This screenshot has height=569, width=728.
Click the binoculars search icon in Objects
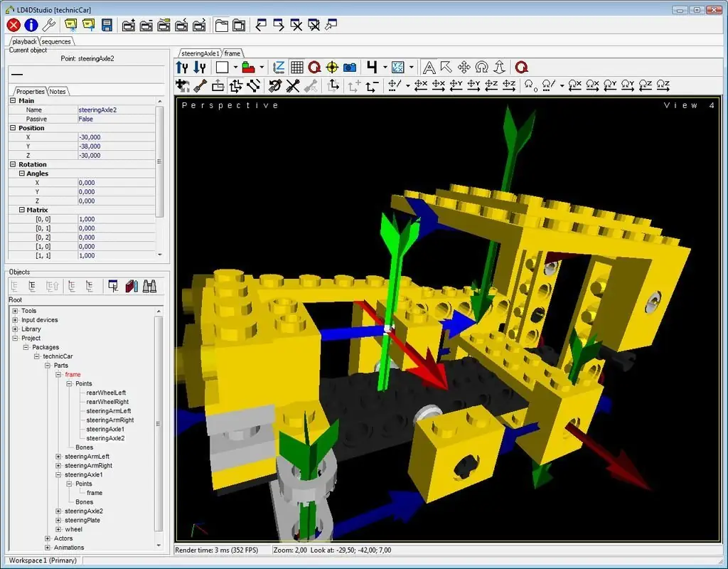click(149, 286)
